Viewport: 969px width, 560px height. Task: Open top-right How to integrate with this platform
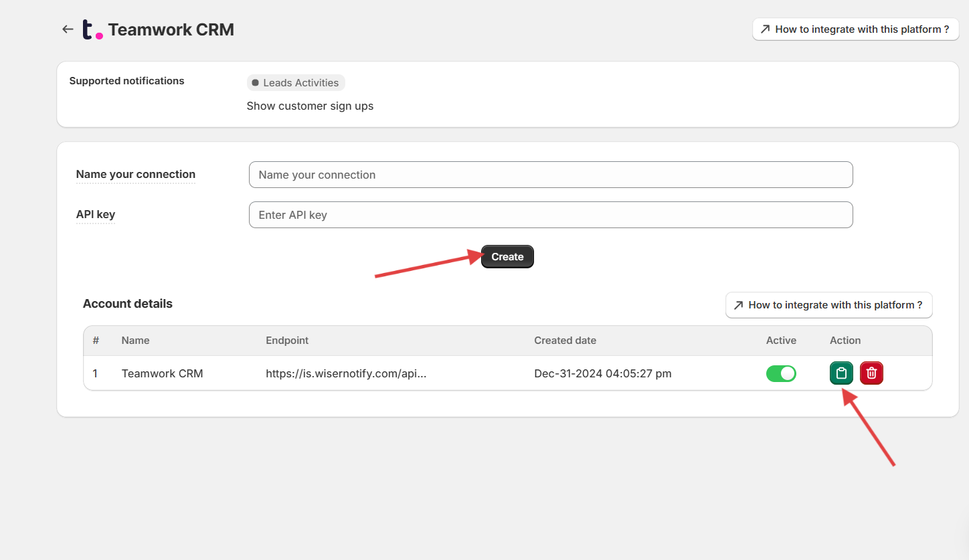click(x=855, y=29)
